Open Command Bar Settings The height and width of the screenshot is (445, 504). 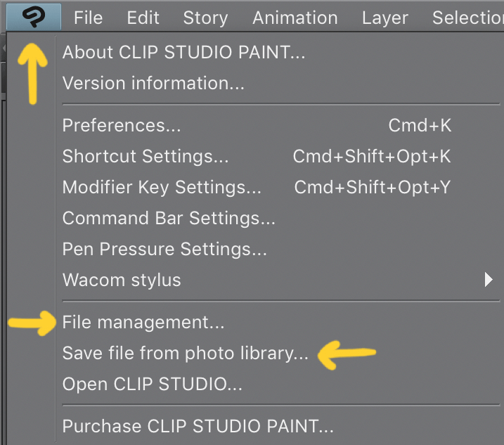coord(169,219)
